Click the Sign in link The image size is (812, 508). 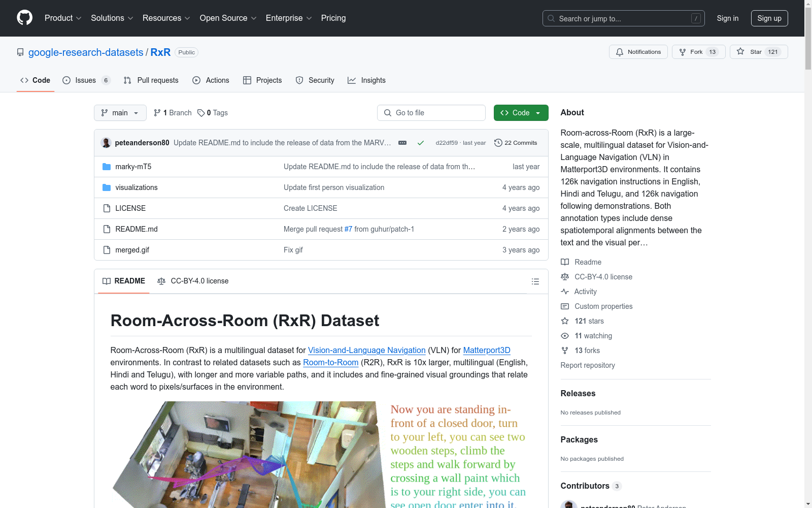[x=728, y=18]
